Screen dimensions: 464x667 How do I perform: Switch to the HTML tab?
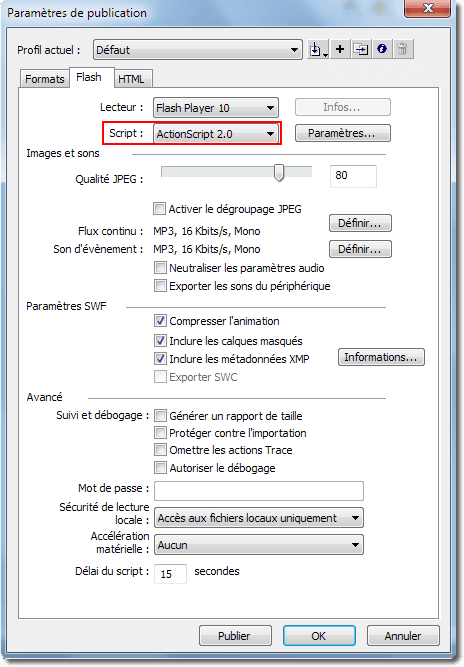pyautogui.click(x=132, y=79)
